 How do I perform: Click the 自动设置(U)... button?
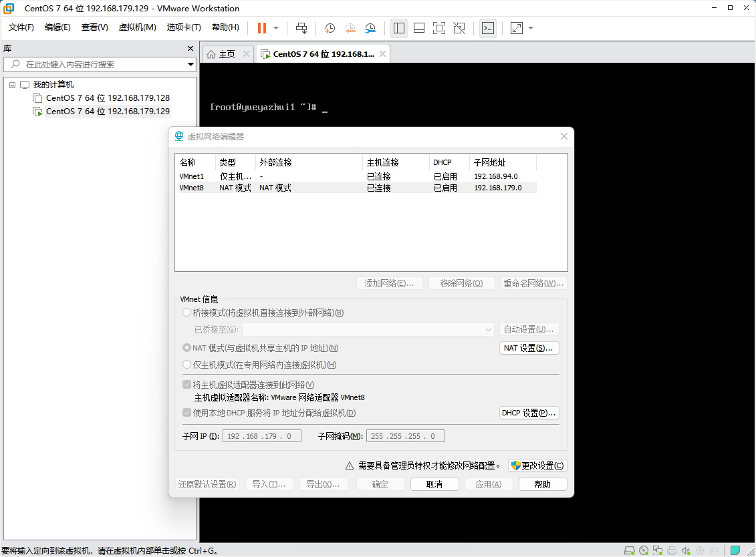coord(529,329)
